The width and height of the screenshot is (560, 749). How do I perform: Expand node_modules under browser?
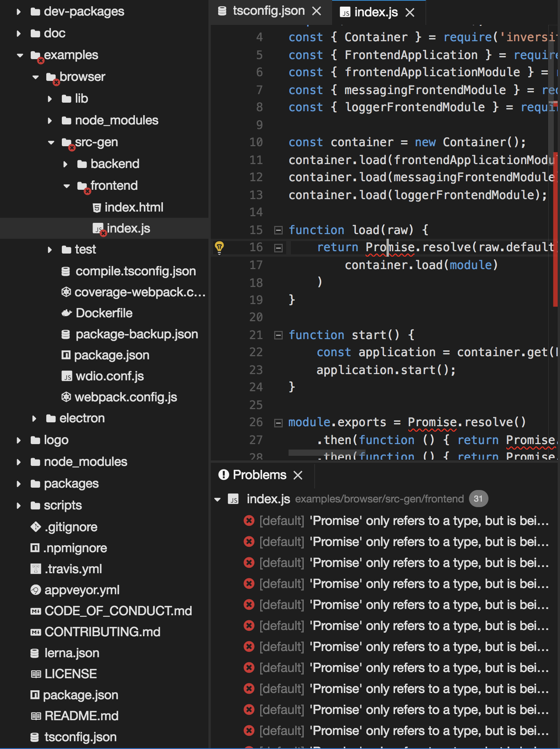click(x=50, y=121)
